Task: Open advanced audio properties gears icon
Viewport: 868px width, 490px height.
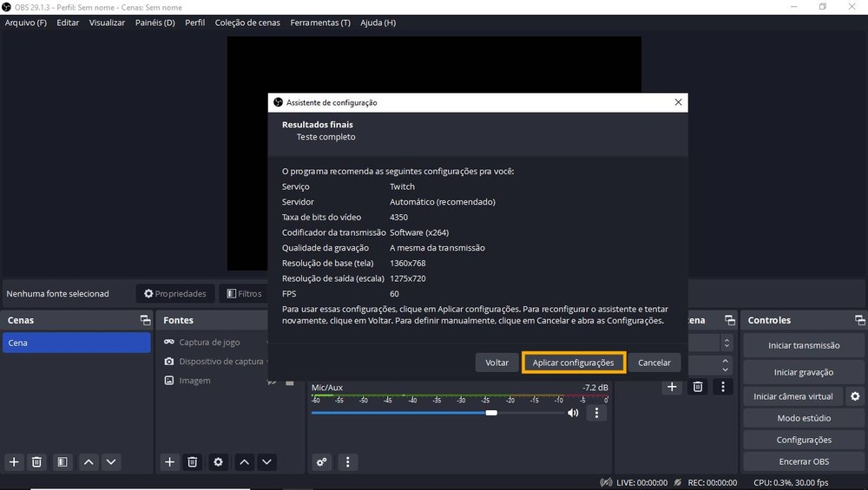Action: point(322,461)
